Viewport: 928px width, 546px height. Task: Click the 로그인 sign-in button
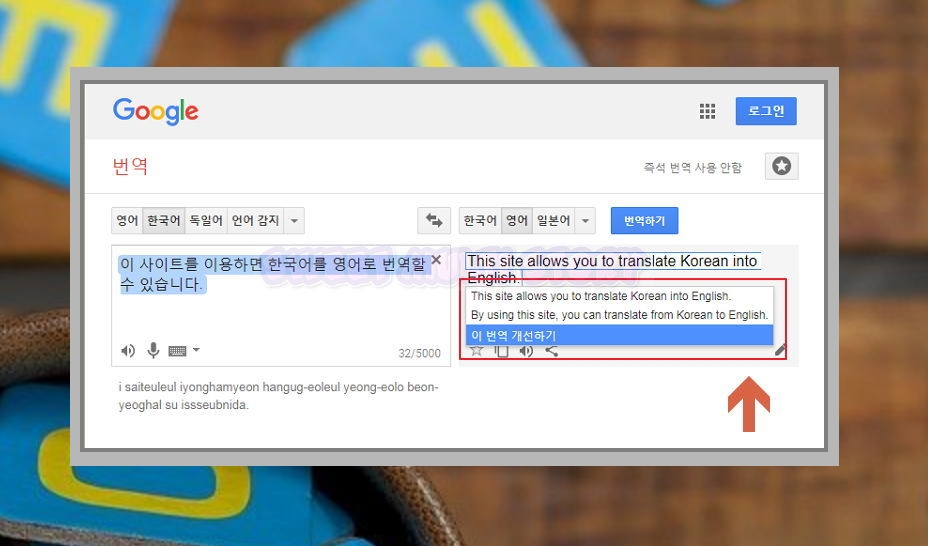[766, 111]
